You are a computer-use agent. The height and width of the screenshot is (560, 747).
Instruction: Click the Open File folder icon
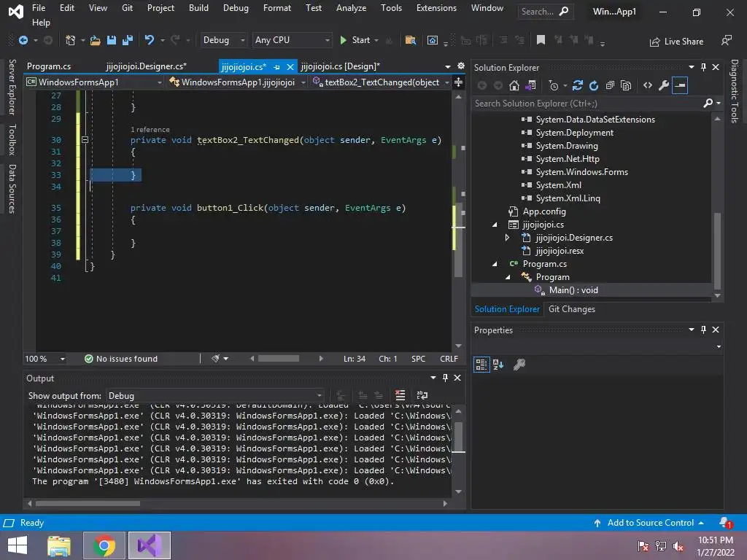(x=96, y=41)
